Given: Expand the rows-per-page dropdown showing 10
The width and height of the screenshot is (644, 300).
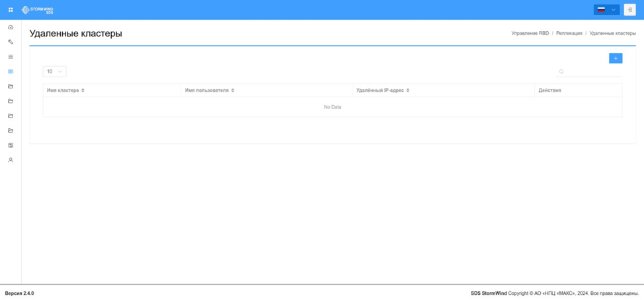Looking at the screenshot, I should coord(54,71).
